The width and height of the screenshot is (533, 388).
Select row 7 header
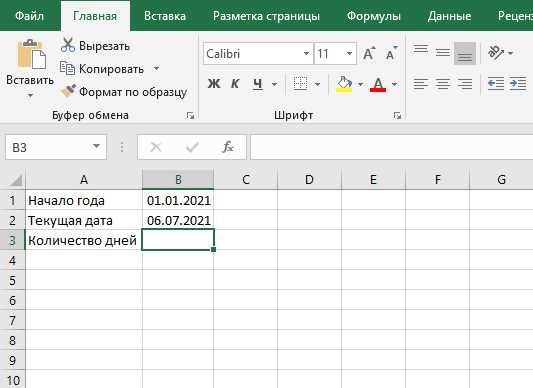tap(13, 320)
